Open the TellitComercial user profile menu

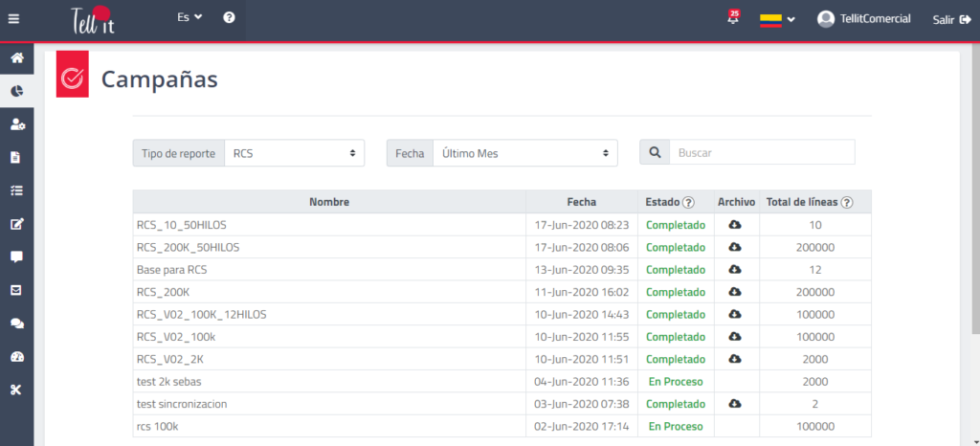click(x=864, y=19)
